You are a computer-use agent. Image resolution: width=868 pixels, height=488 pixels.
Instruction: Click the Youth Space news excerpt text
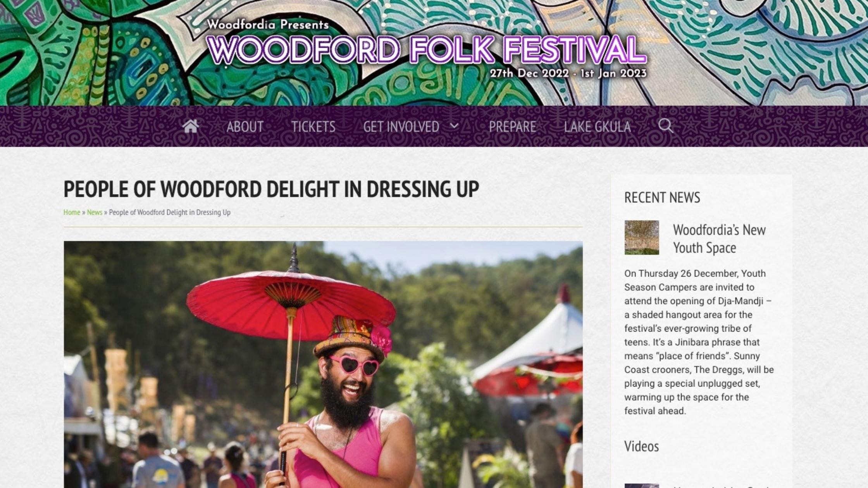click(699, 342)
